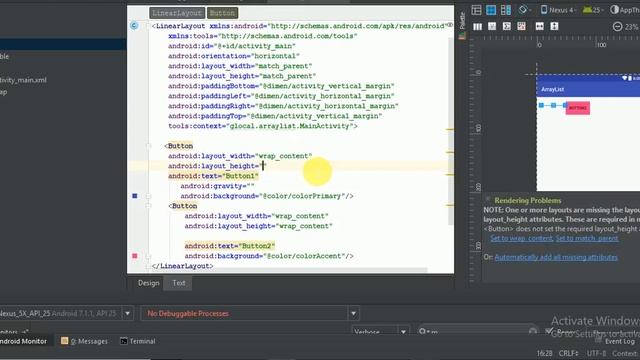Click the Set to wrap_content link

[521, 238]
